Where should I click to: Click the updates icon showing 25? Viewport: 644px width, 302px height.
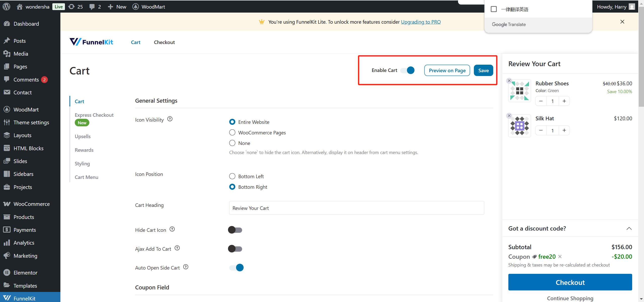pyautogui.click(x=72, y=7)
